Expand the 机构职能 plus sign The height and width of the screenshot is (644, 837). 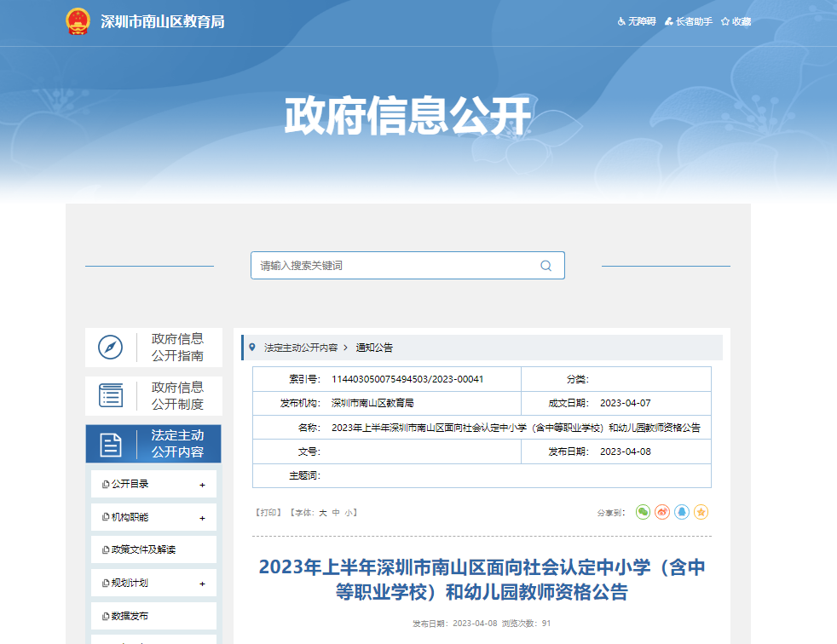(x=202, y=518)
